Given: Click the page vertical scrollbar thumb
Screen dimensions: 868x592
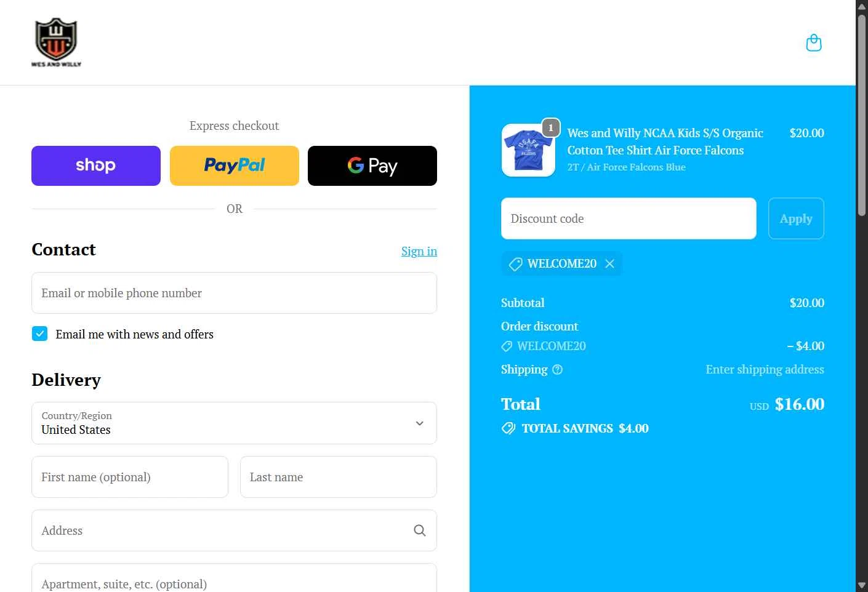Looking at the screenshot, I should point(862,114).
